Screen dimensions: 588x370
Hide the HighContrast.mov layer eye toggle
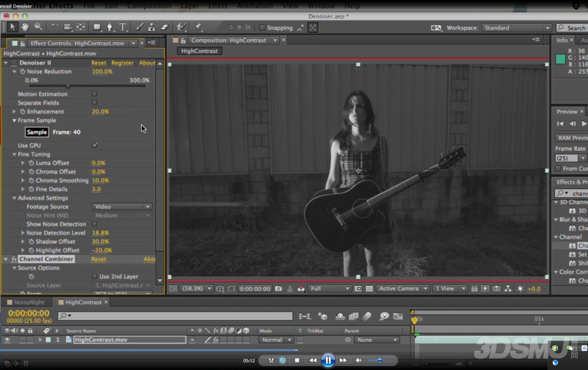[7, 340]
